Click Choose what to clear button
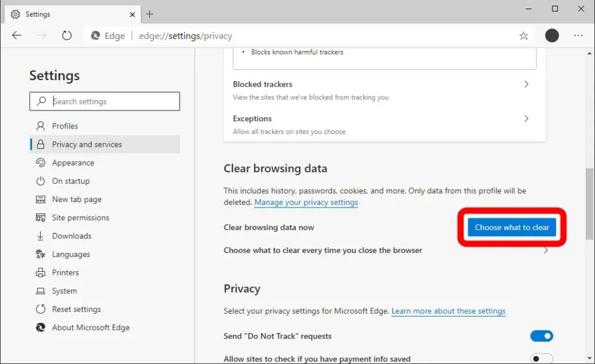This screenshot has width=595, height=364. click(x=512, y=227)
